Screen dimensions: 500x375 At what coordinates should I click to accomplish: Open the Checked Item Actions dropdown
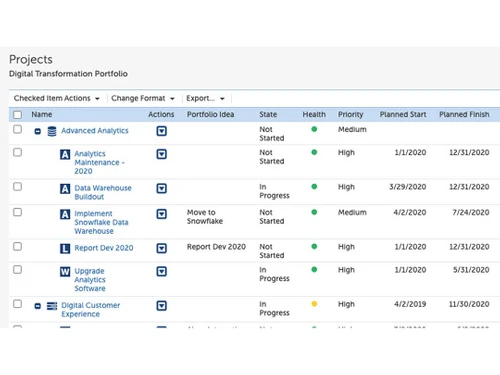tap(57, 98)
